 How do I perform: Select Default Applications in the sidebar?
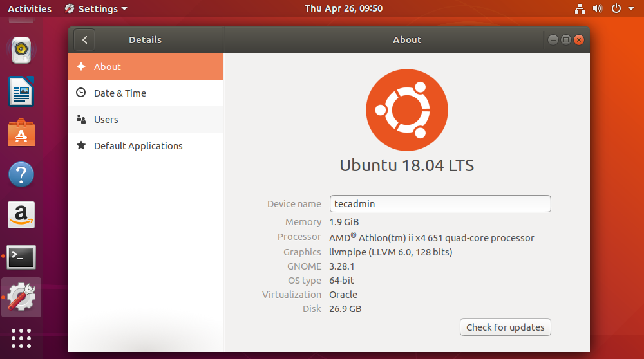tap(146, 145)
